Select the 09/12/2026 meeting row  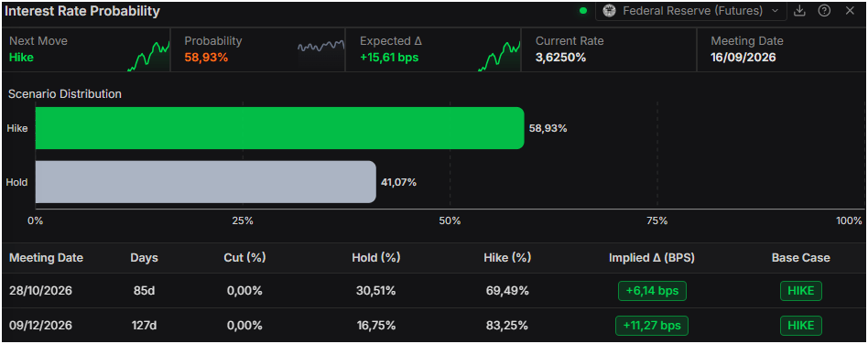click(x=434, y=325)
